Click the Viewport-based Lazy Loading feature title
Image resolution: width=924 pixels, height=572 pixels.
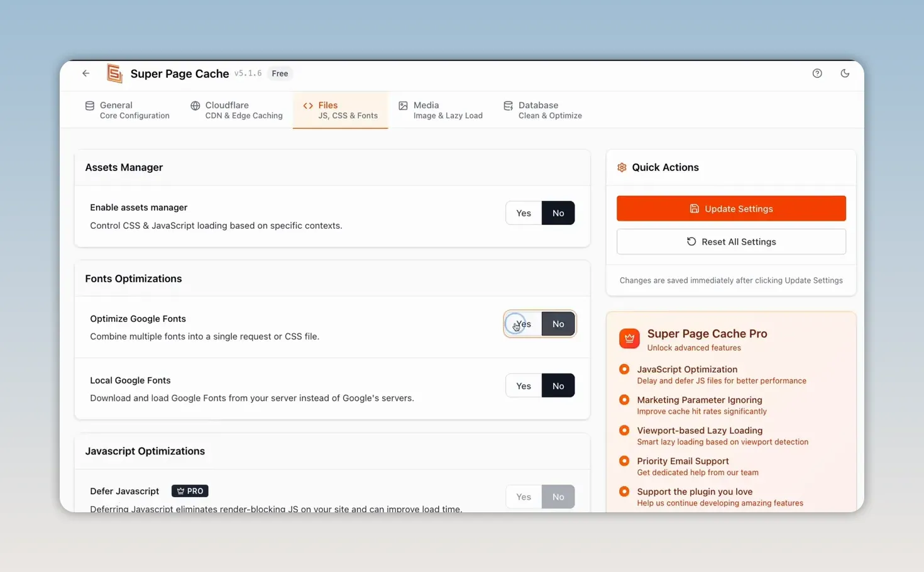pos(700,431)
